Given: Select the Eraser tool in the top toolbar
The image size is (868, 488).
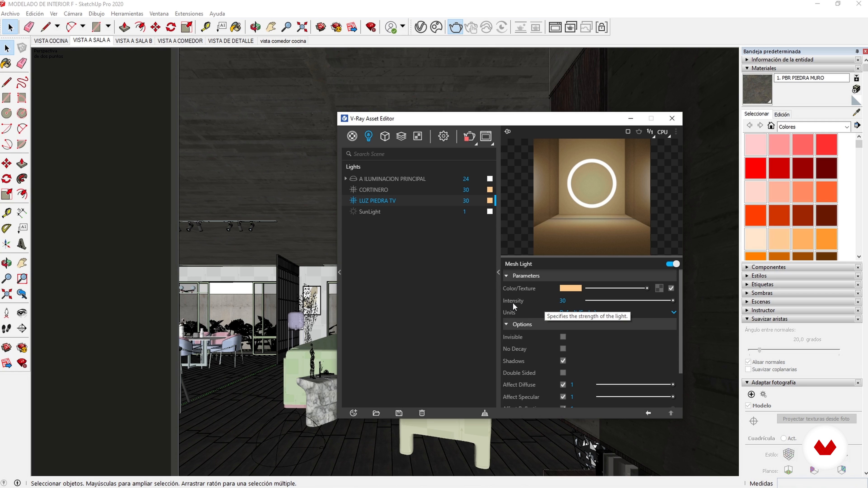Looking at the screenshot, I should [x=29, y=27].
